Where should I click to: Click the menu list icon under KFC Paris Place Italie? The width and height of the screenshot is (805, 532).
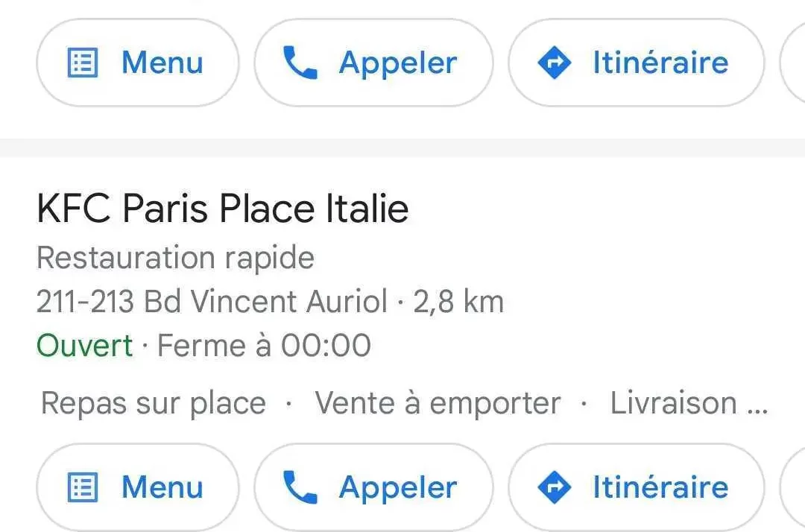coord(83,487)
